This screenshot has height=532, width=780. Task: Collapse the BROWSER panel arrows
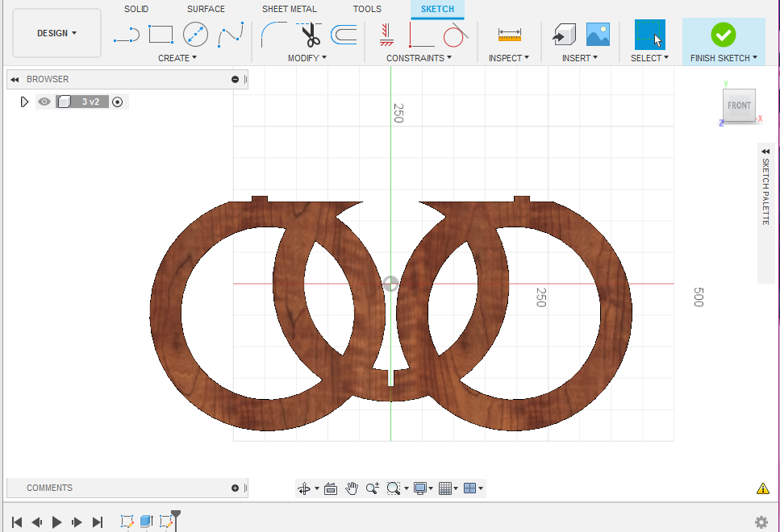click(x=15, y=80)
